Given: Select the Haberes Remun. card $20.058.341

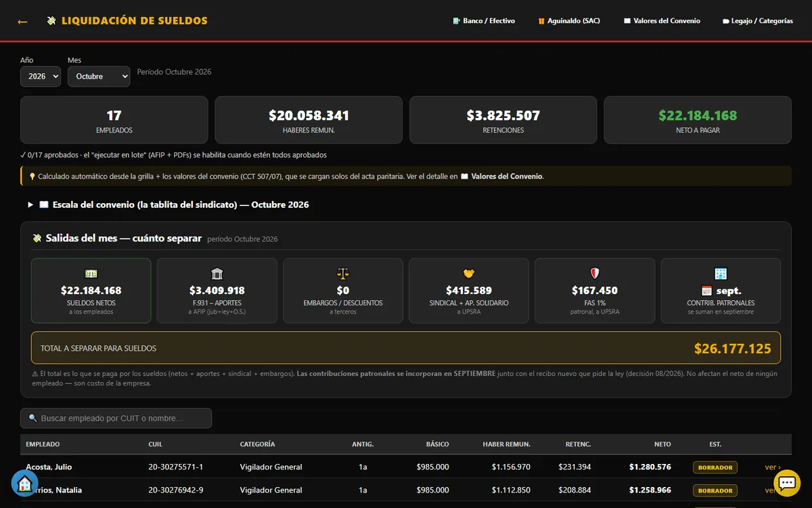Looking at the screenshot, I should pos(309,120).
